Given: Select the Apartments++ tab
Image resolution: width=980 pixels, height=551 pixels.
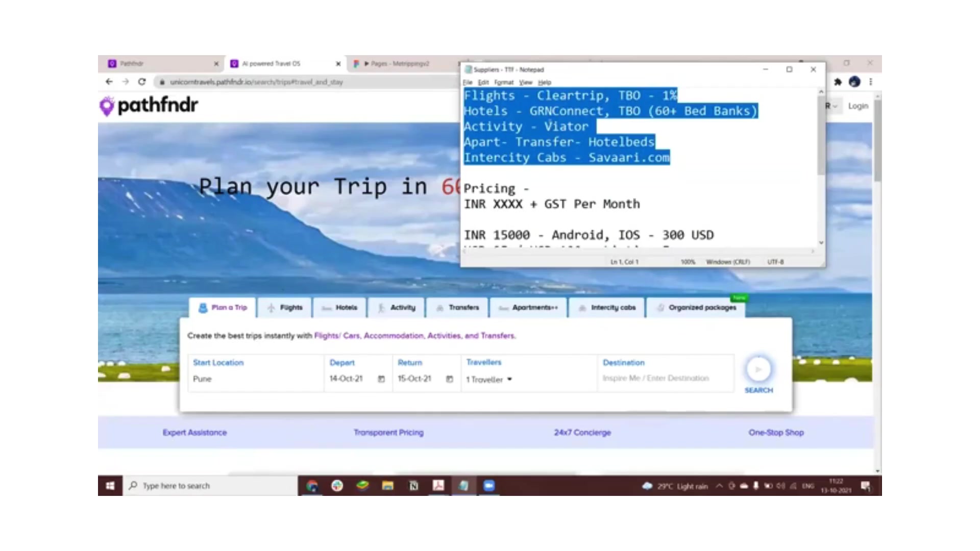Looking at the screenshot, I should pos(528,308).
